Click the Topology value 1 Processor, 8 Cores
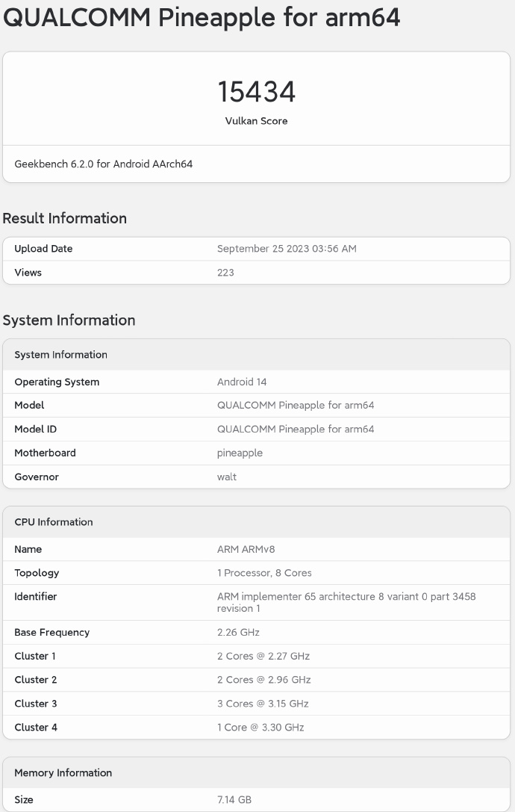 264,573
